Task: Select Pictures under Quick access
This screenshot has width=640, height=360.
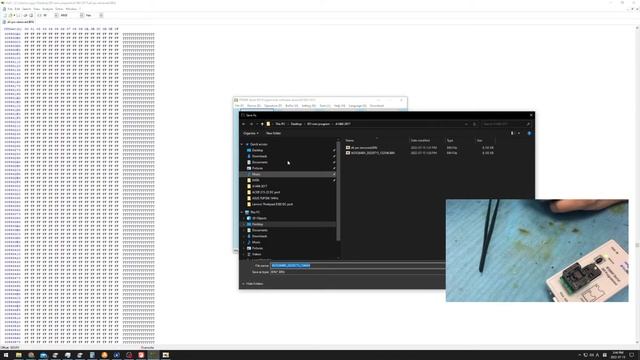Action: (257, 169)
